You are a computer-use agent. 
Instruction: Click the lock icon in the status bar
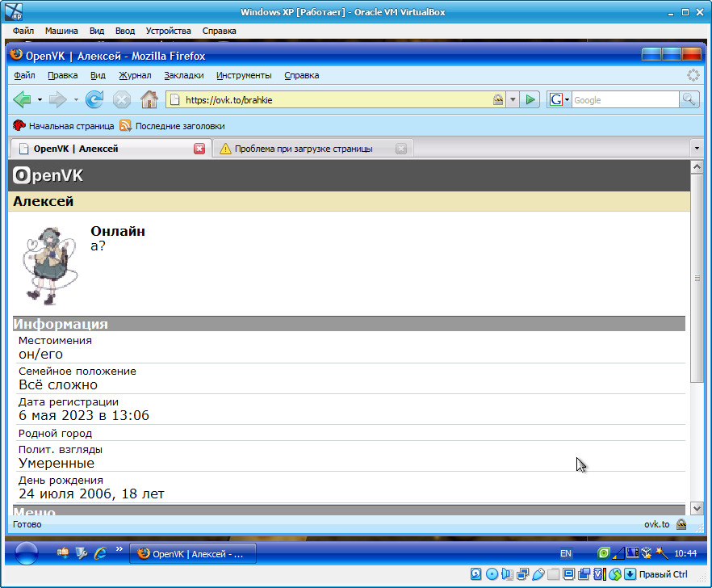[681, 524]
